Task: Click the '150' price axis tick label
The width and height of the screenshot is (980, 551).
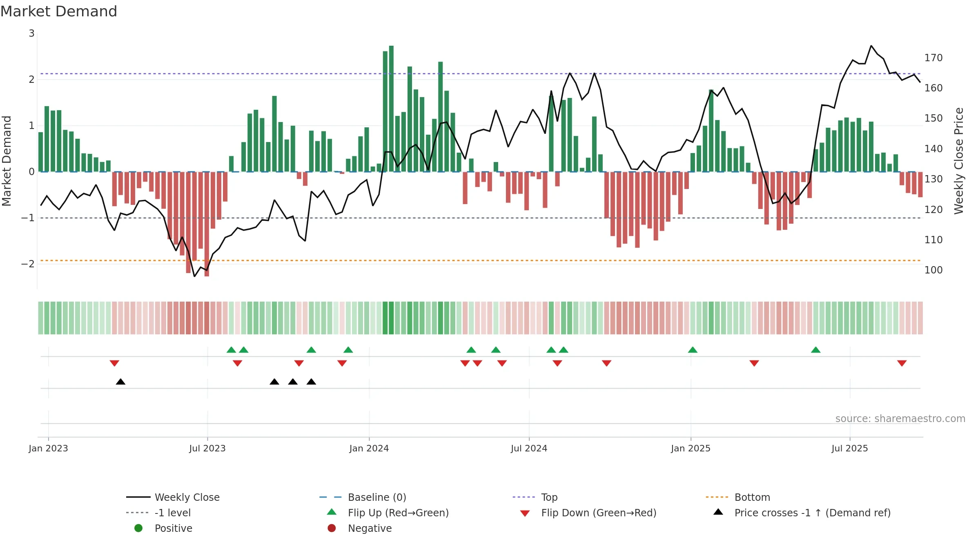Action: (933, 118)
